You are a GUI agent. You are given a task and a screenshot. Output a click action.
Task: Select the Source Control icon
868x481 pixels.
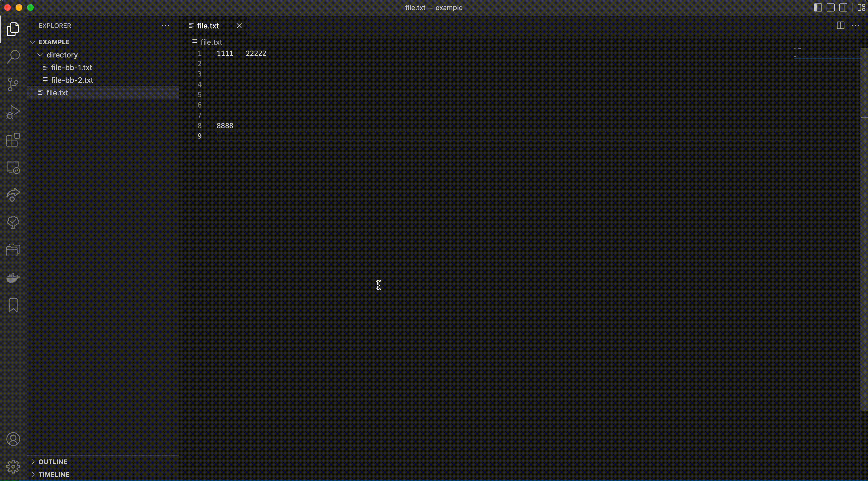click(13, 84)
